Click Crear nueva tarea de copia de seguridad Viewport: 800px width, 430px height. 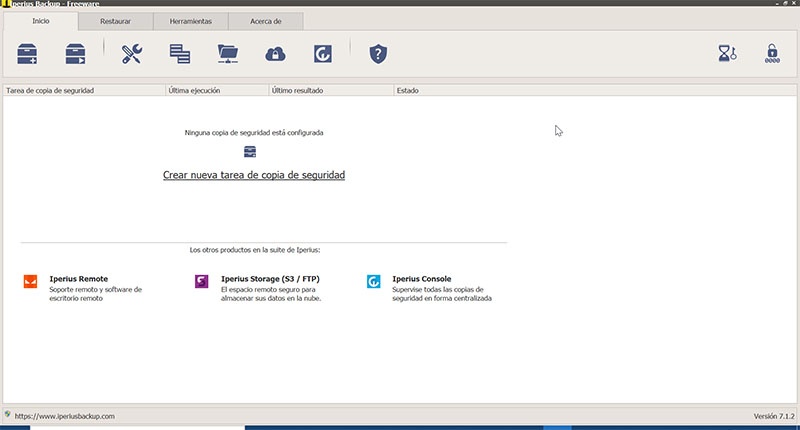(x=254, y=175)
